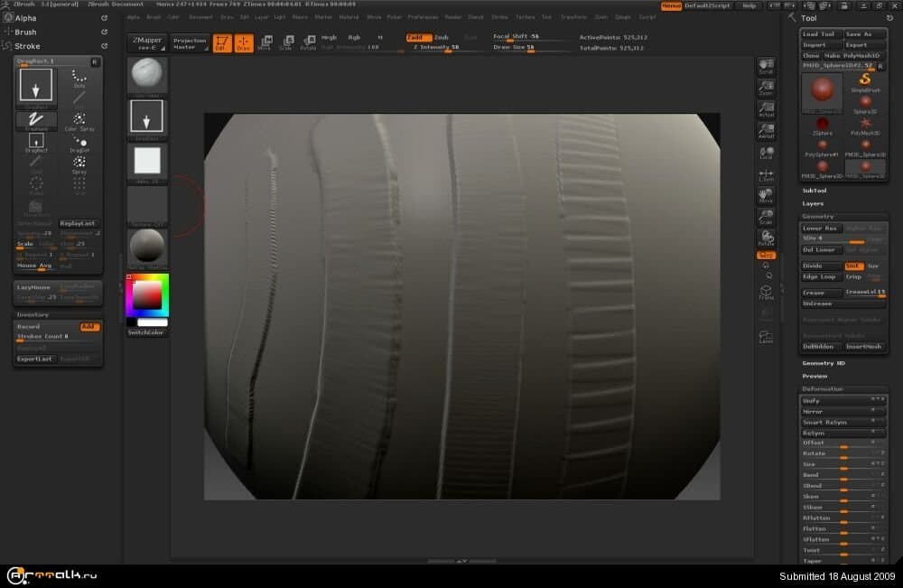
Task: Select the Freehand stroke type
Action: coord(36,120)
